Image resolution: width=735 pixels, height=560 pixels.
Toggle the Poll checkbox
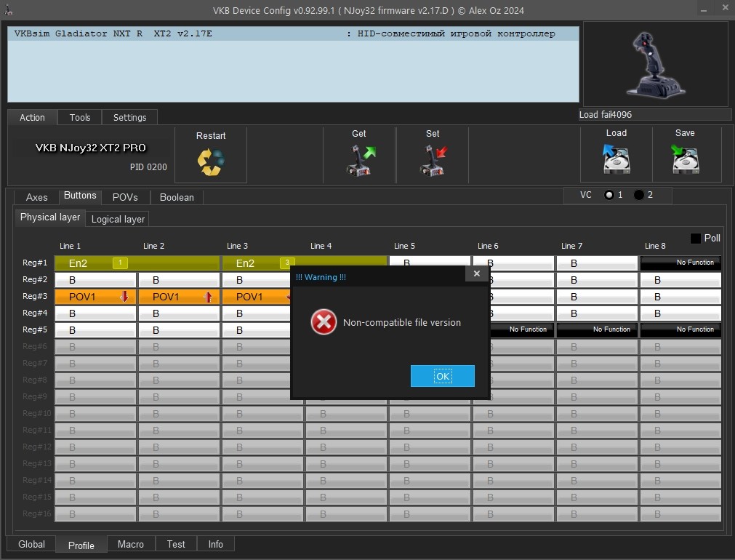696,239
